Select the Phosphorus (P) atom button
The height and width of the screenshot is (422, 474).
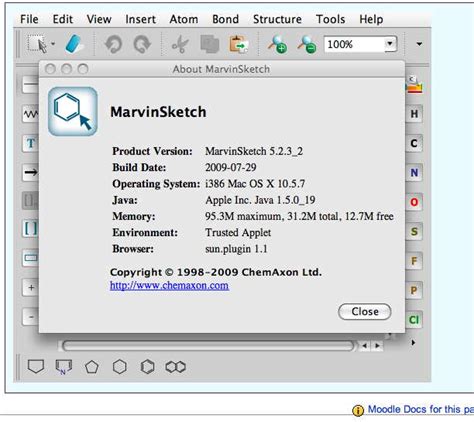414,290
